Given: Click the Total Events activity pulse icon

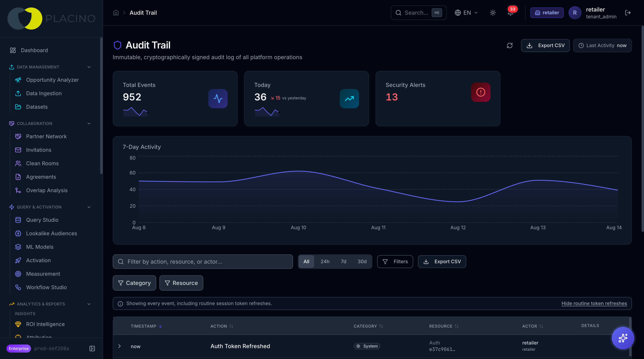Looking at the screenshot, I should point(218,98).
